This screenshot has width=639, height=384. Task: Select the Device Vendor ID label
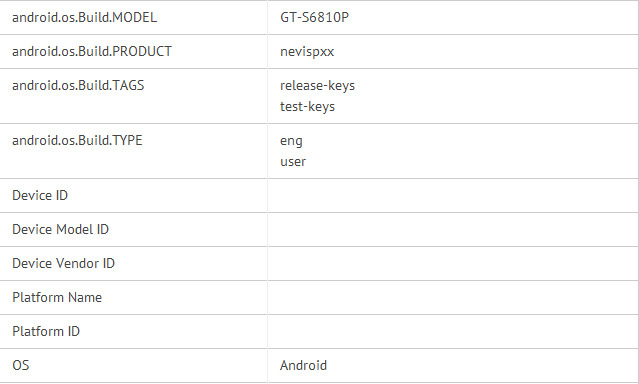(x=63, y=263)
